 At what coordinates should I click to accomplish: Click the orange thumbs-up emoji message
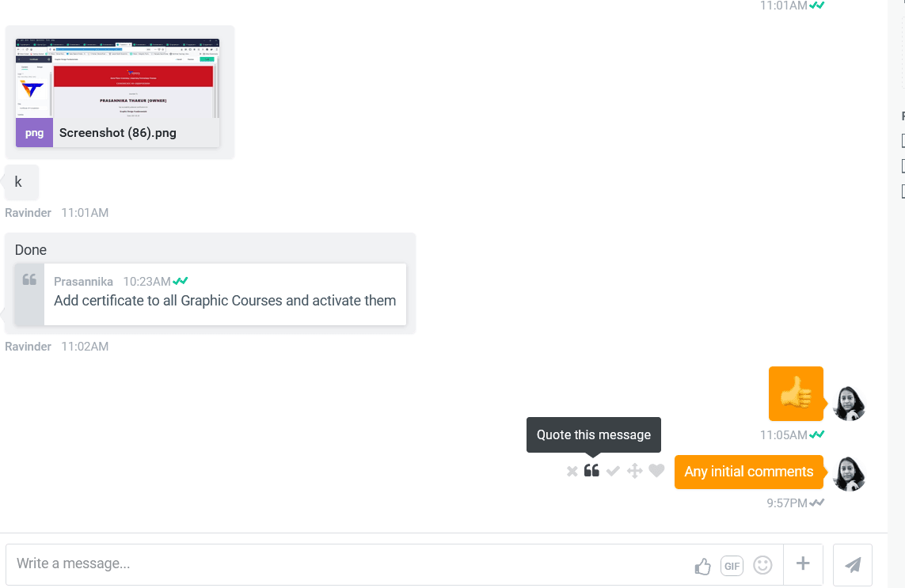pos(796,393)
